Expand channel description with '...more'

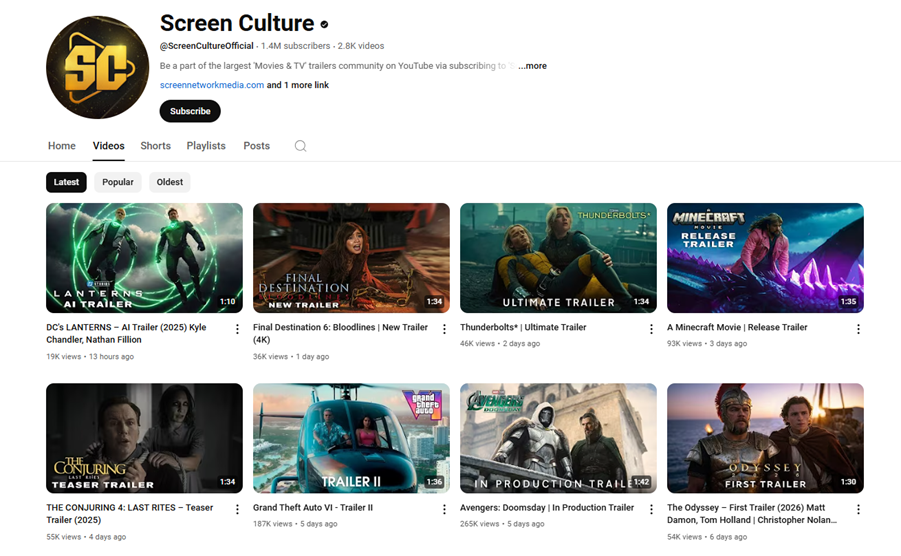click(x=532, y=66)
